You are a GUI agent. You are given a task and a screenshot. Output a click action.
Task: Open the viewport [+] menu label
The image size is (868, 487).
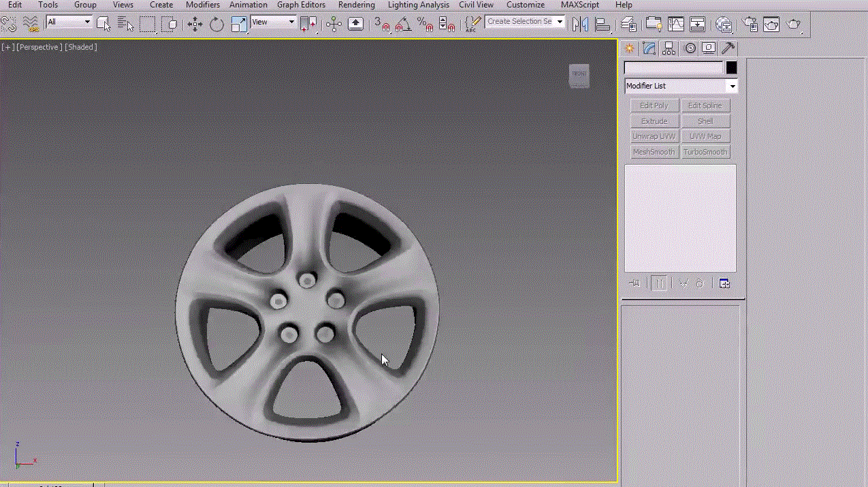click(7, 47)
